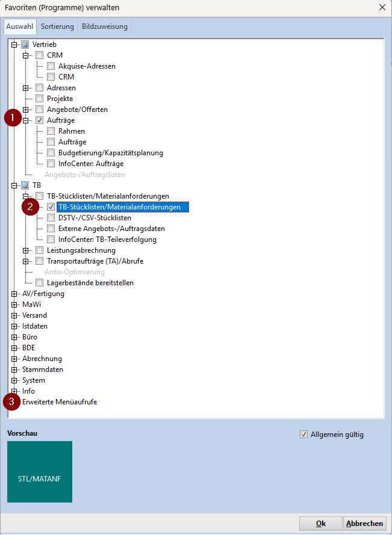
Task: Check the DSTV-/CSV-Stücklisten checkbox
Action: click(x=51, y=218)
